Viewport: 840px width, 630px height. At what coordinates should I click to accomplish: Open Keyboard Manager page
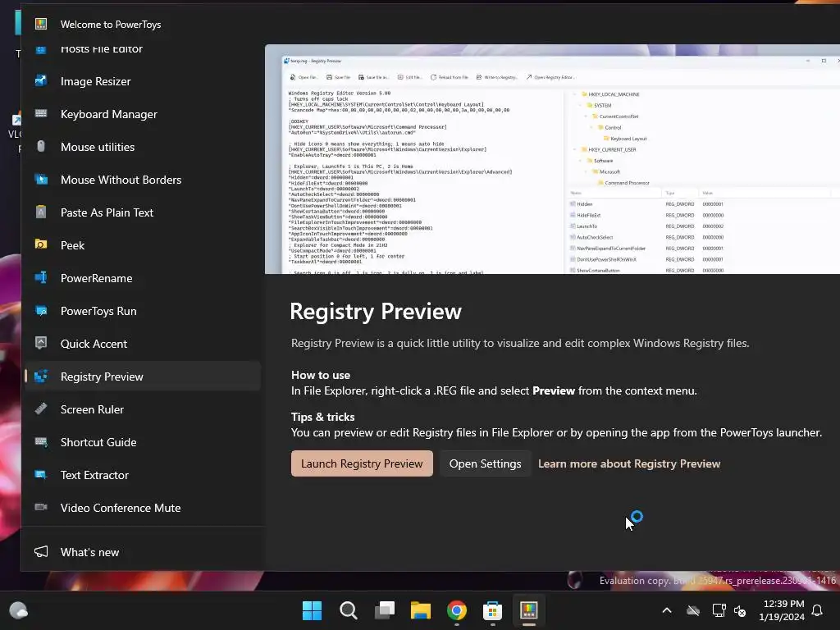[x=143, y=113]
